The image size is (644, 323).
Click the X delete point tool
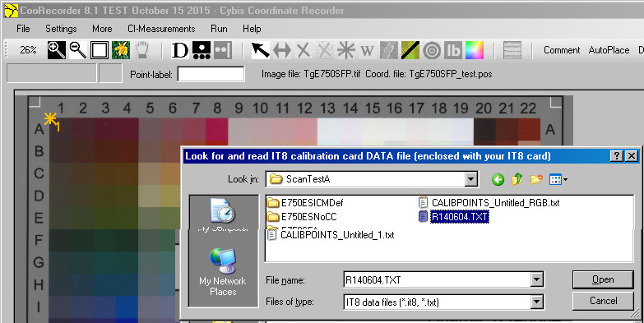[303, 50]
